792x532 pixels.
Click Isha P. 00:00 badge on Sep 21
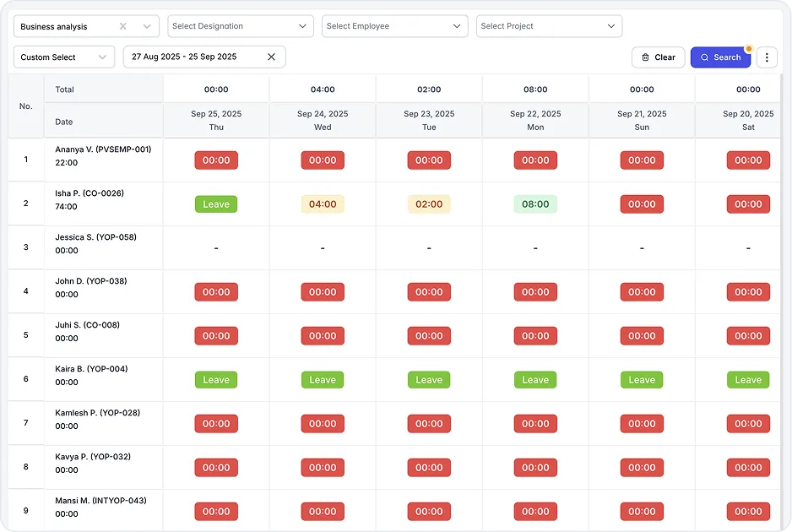[642, 204]
